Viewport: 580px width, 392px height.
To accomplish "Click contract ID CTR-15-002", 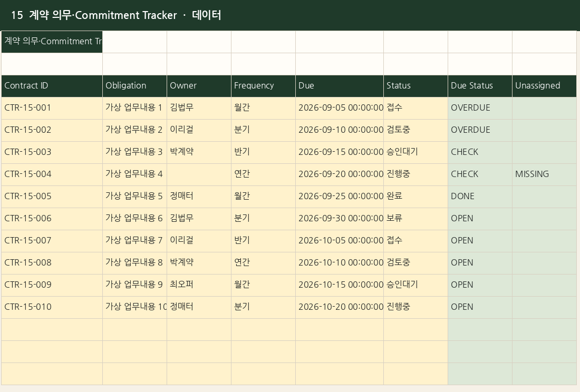I will (x=52, y=131).
